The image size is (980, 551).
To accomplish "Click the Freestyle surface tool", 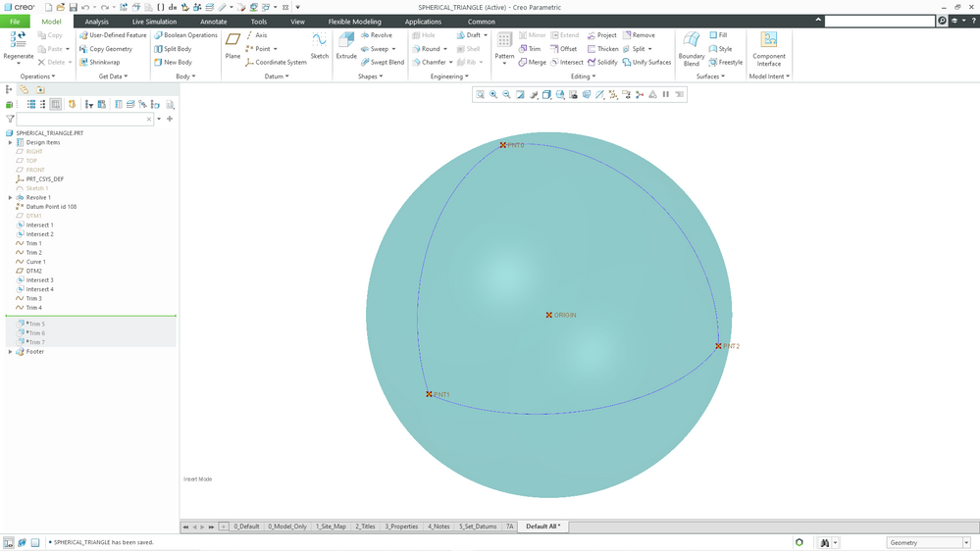I will pyautogui.click(x=726, y=63).
